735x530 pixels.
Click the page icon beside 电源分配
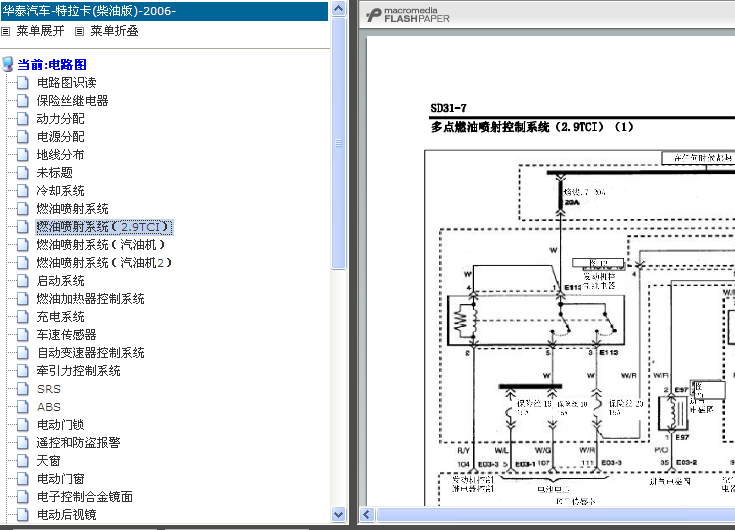coord(23,137)
